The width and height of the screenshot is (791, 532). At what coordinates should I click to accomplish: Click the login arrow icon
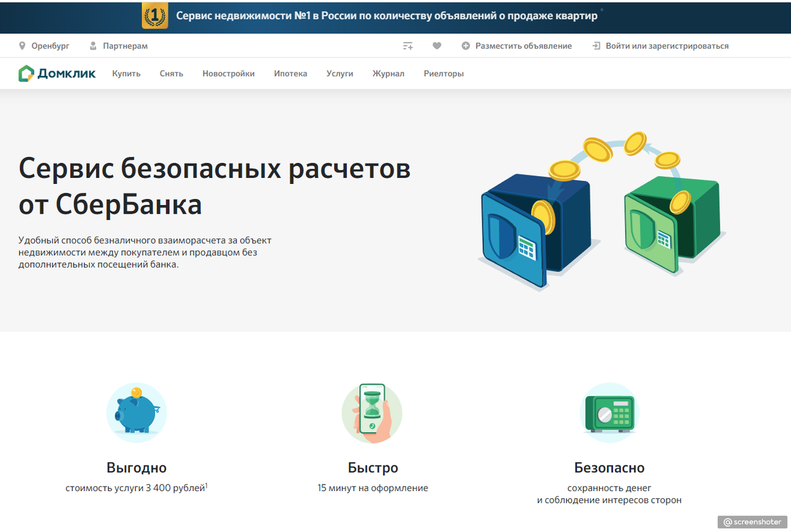point(596,46)
